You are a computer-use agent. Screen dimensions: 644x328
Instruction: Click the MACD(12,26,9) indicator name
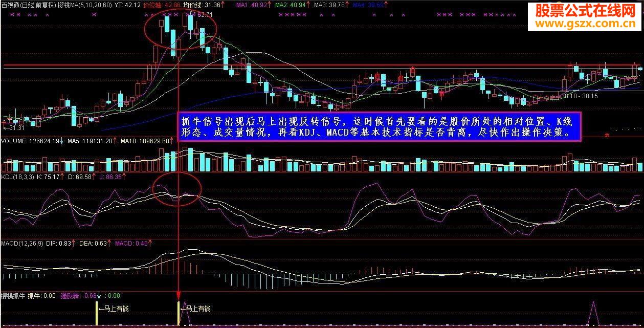21,243
